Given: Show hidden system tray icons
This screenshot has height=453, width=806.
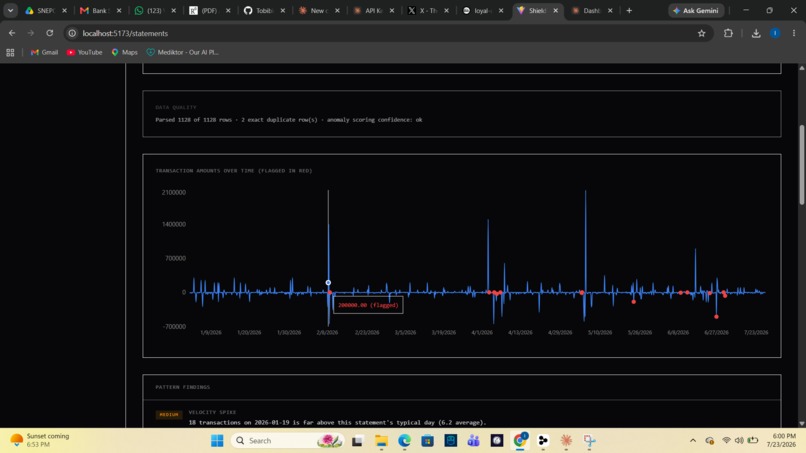Looking at the screenshot, I should [x=693, y=441].
